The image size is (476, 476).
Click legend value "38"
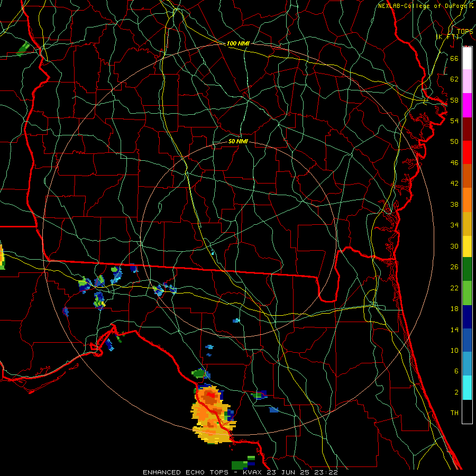tap(454, 204)
